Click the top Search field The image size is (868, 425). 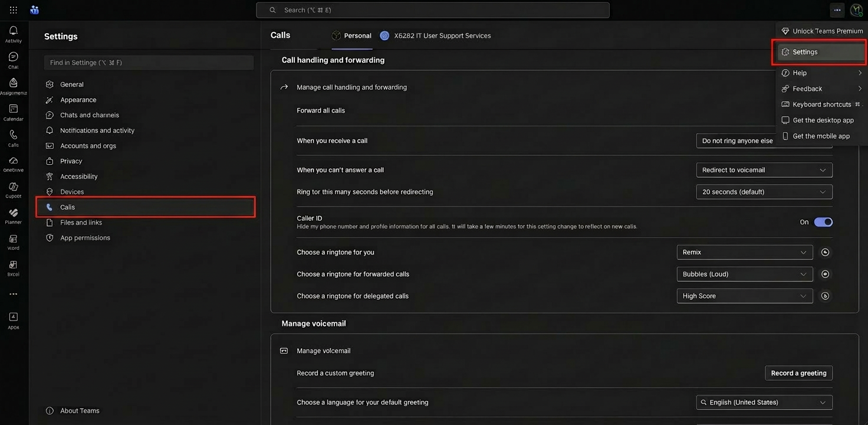[433, 10]
